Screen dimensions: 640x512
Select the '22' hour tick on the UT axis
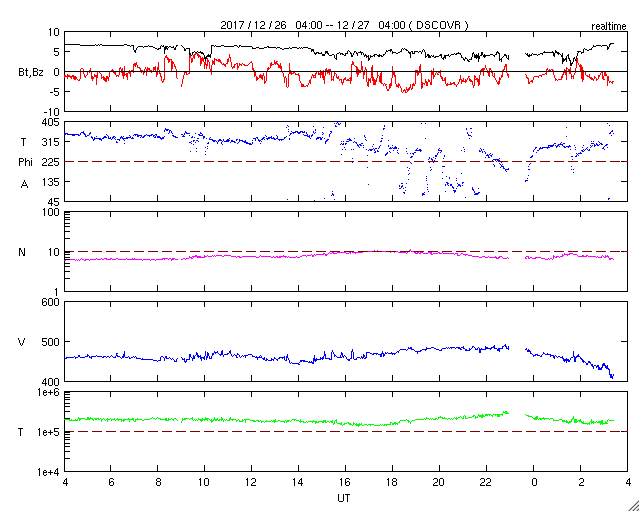click(486, 482)
